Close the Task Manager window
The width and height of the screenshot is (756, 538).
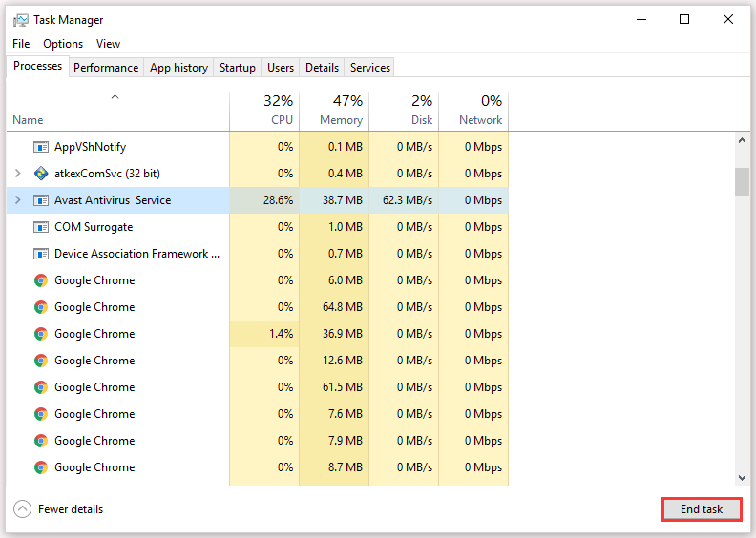tap(728, 20)
